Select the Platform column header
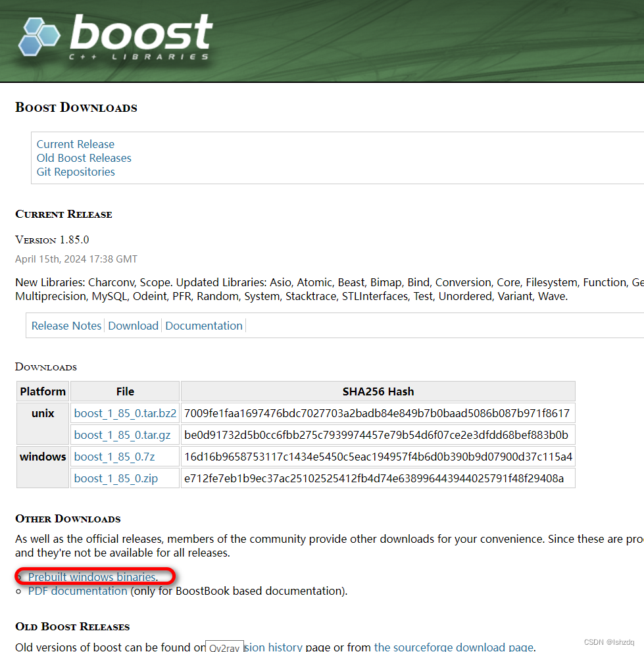Screen dimensions: 644x652 point(42,391)
